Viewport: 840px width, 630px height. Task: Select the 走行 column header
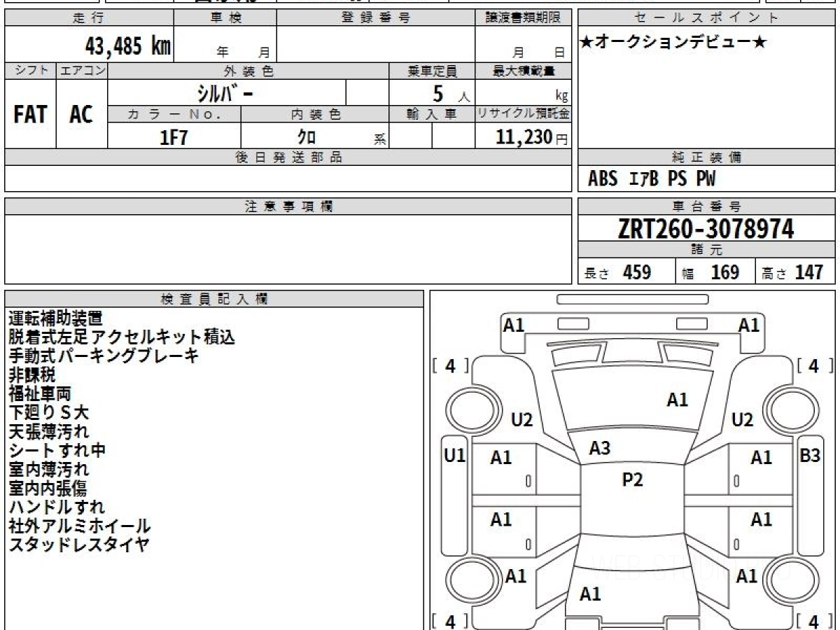[89, 18]
